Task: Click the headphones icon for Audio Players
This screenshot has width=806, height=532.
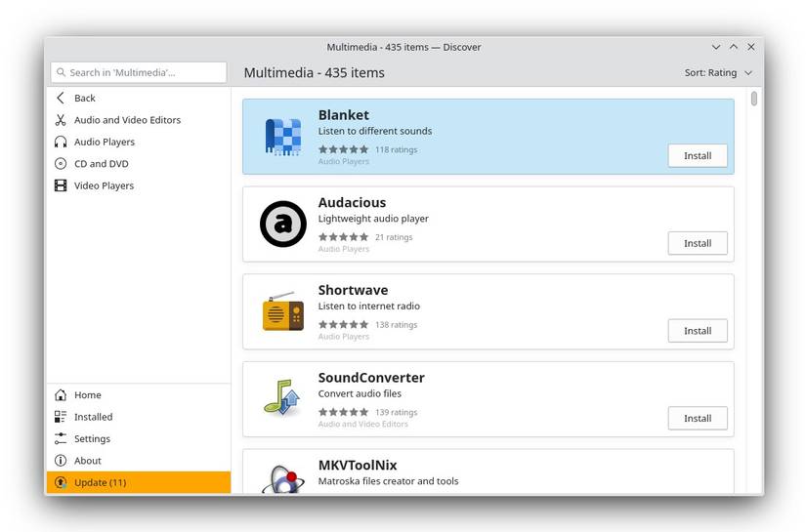Action: pos(61,143)
